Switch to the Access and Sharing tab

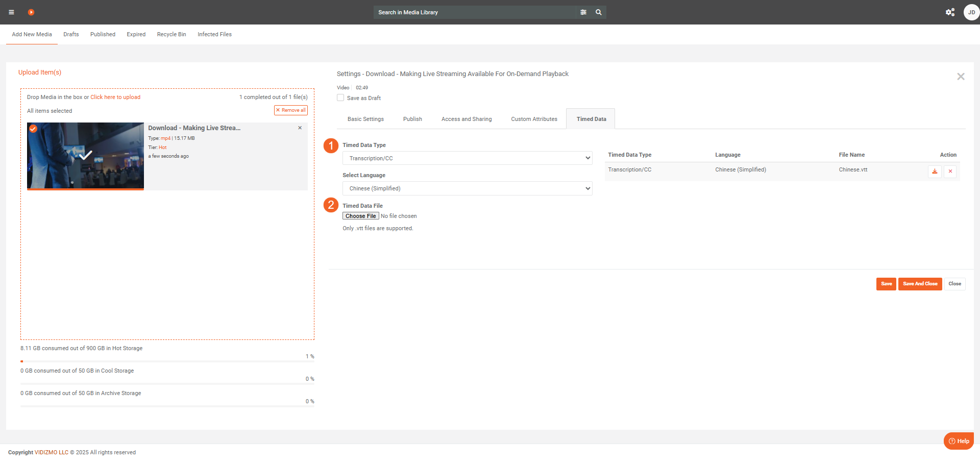(x=467, y=119)
